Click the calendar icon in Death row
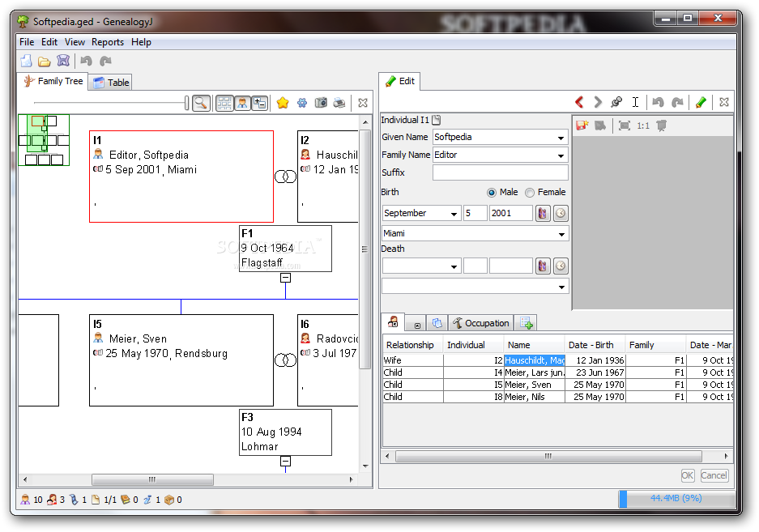This screenshot has height=532, width=759. (543, 266)
